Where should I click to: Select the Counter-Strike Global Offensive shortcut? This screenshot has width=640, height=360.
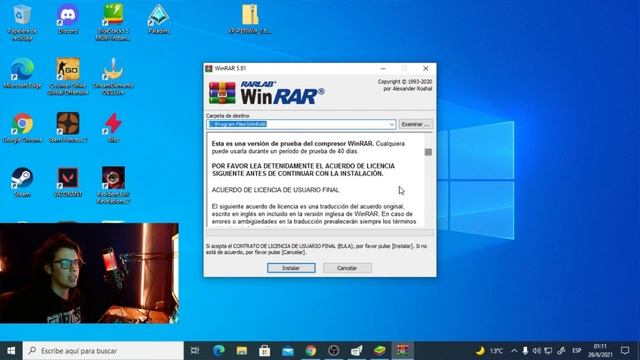click(68, 77)
